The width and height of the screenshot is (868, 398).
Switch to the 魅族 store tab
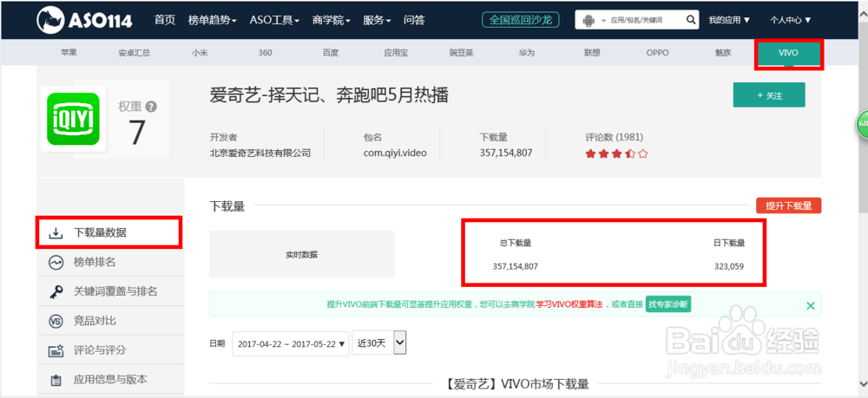tap(722, 53)
